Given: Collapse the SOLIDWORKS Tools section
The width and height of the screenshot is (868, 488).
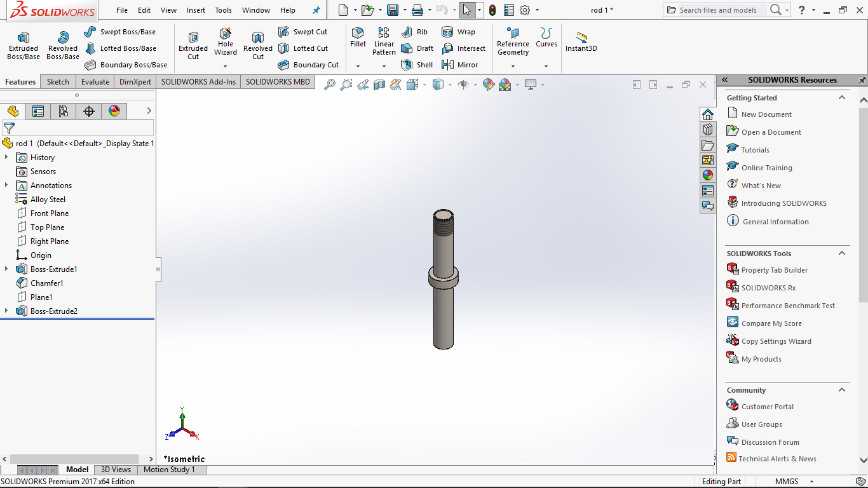Looking at the screenshot, I should (842, 254).
